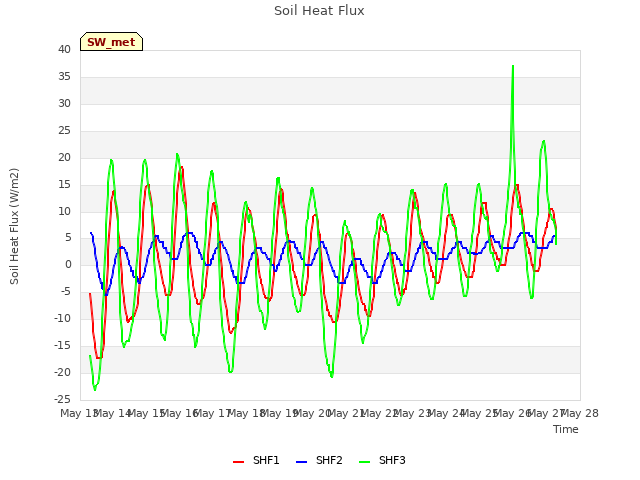Toggle the SHF1 series in the legend
This screenshot has width=640, height=480.
click(256, 460)
